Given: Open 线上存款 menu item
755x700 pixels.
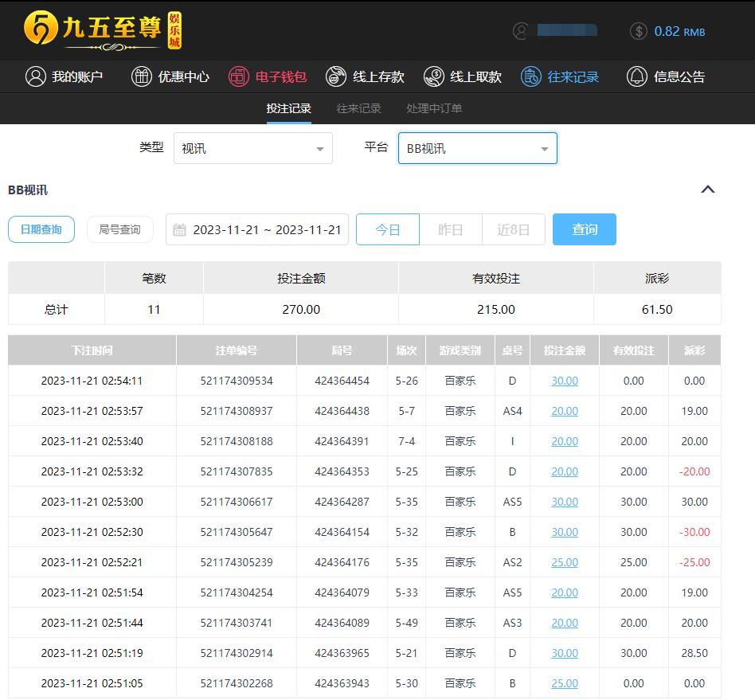Looking at the screenshot, I should [365, 76].
